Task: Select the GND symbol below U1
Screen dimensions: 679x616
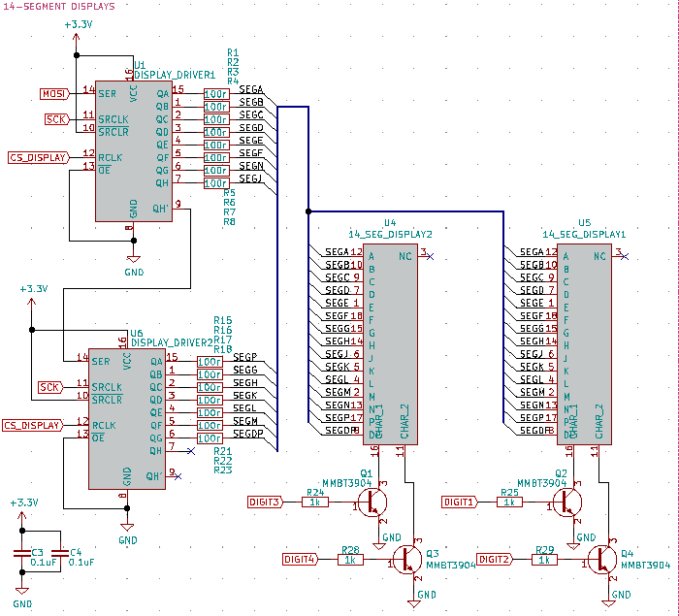Action: point(134,265)
